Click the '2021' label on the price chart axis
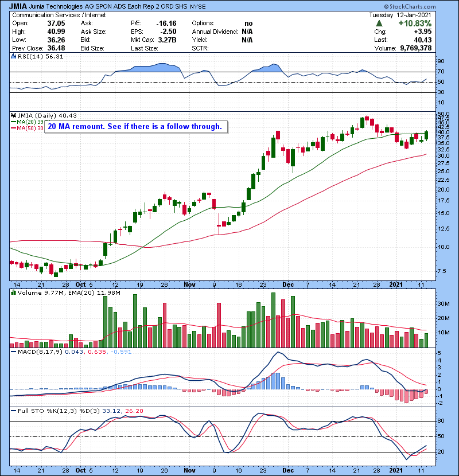 [396, 284]
